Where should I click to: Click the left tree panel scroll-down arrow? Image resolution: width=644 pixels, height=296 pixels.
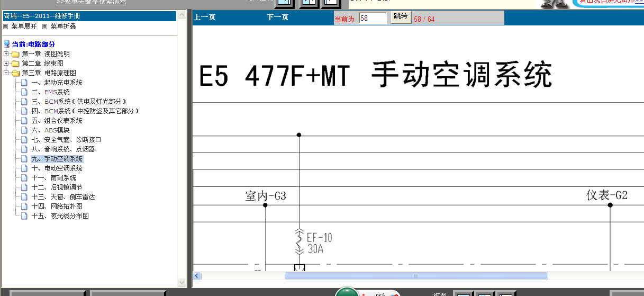183,283
